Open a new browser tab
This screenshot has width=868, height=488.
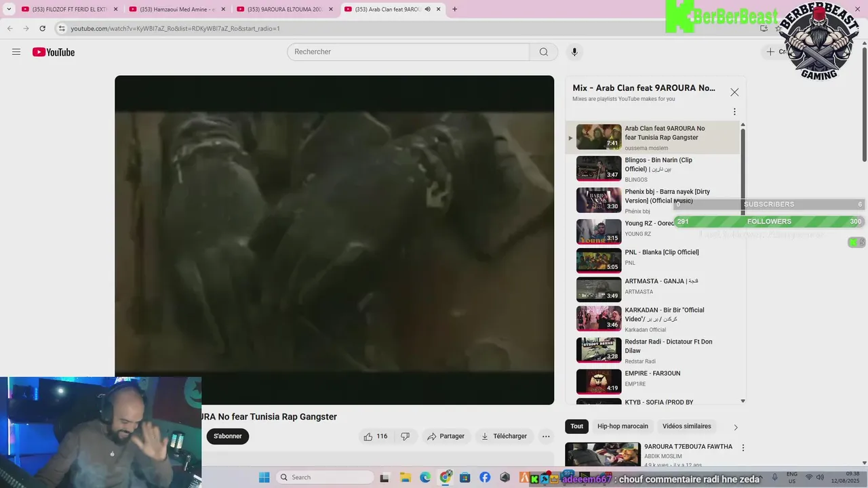[x=454, y=9]
